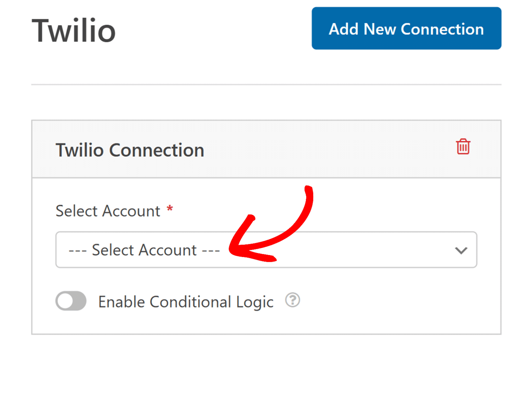Screen dimensions: 532x396
Task: Click the "--- Select Account ---" placeholder text
Action: coord(144,250)
